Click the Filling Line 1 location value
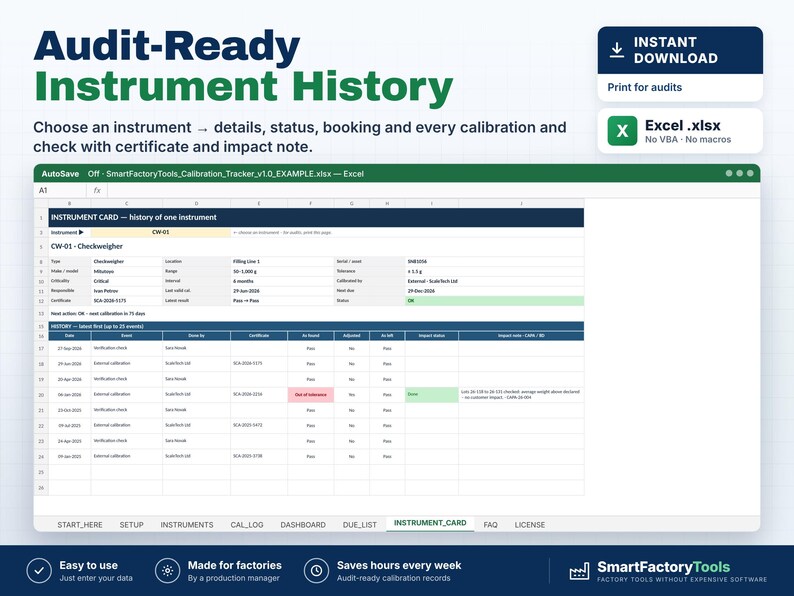 point(246,261)
